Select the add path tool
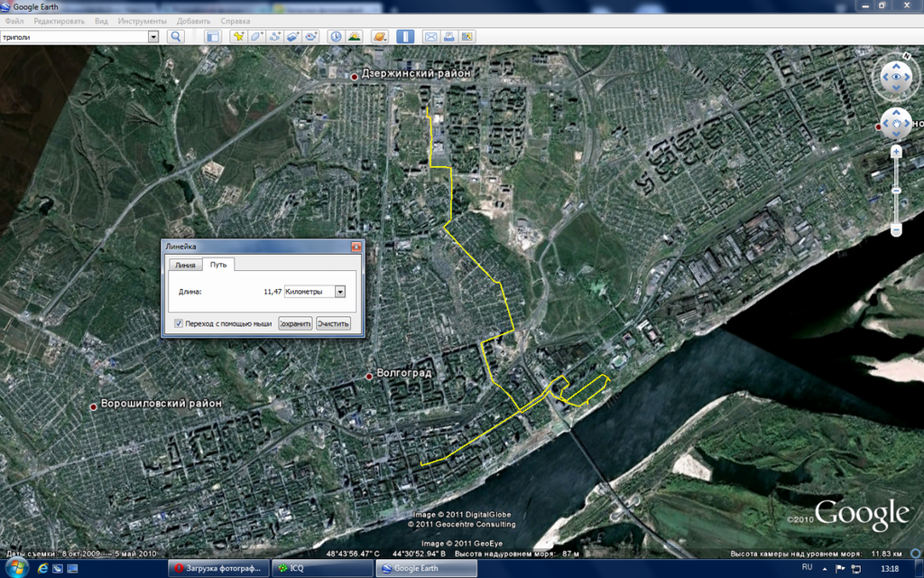The width and height of the screenshot is (924, 578). [274, 36]
